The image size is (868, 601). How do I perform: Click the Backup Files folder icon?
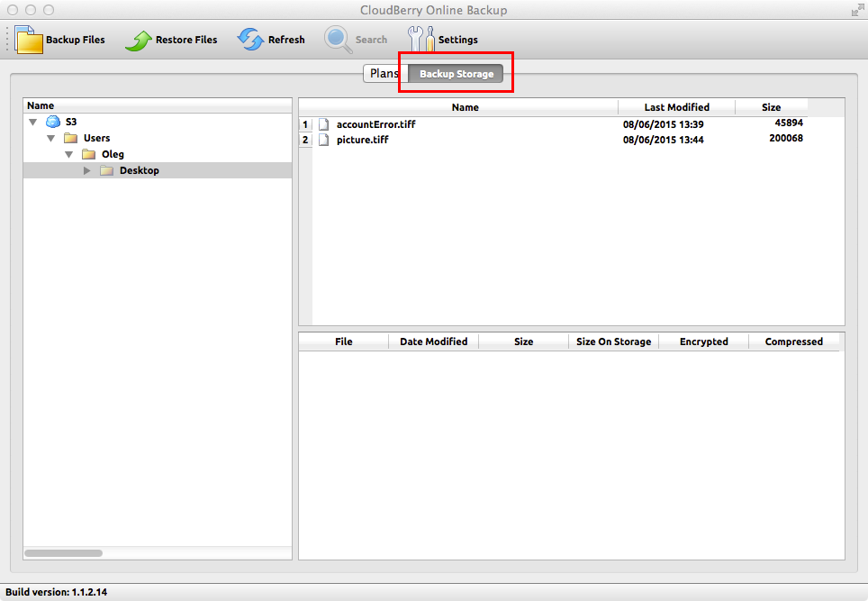29,40
